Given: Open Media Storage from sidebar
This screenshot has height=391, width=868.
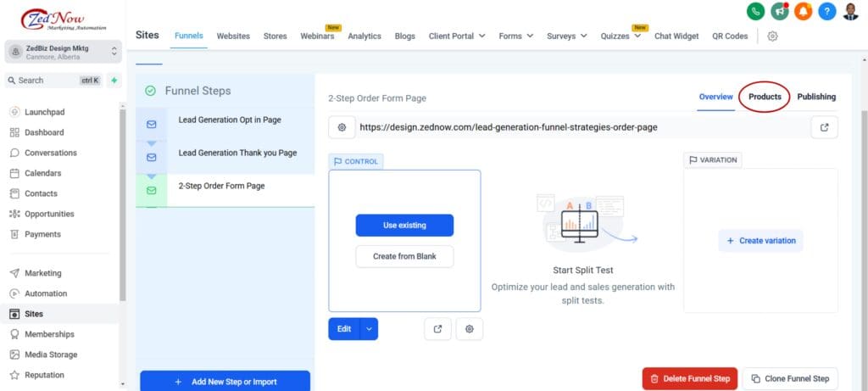Looking at the screenshot, I should (51, 355).
